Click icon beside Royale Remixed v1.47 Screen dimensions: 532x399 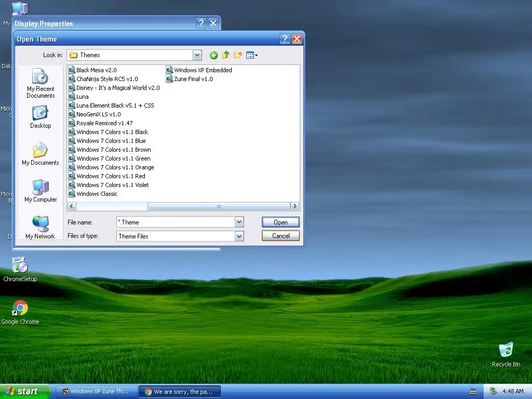tap(72, 123)
